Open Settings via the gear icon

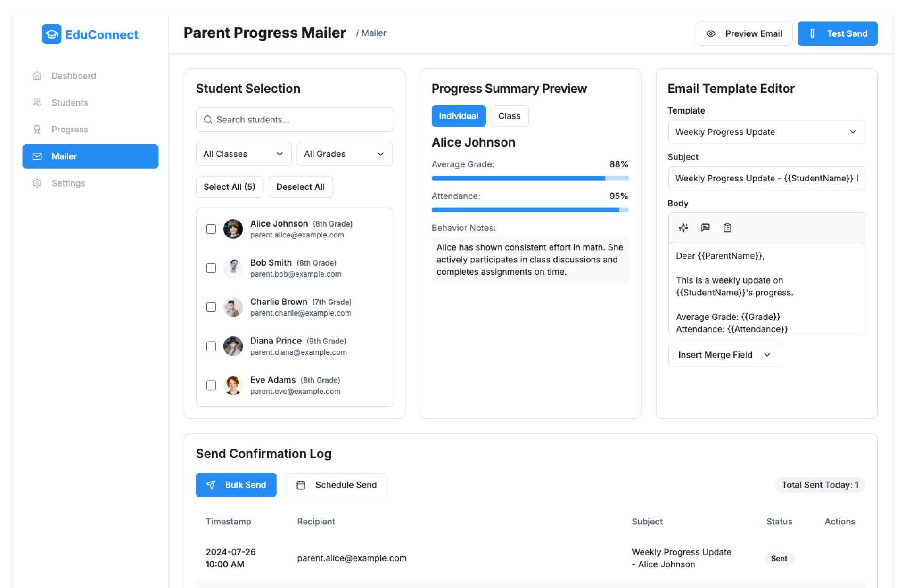point(37,183)
